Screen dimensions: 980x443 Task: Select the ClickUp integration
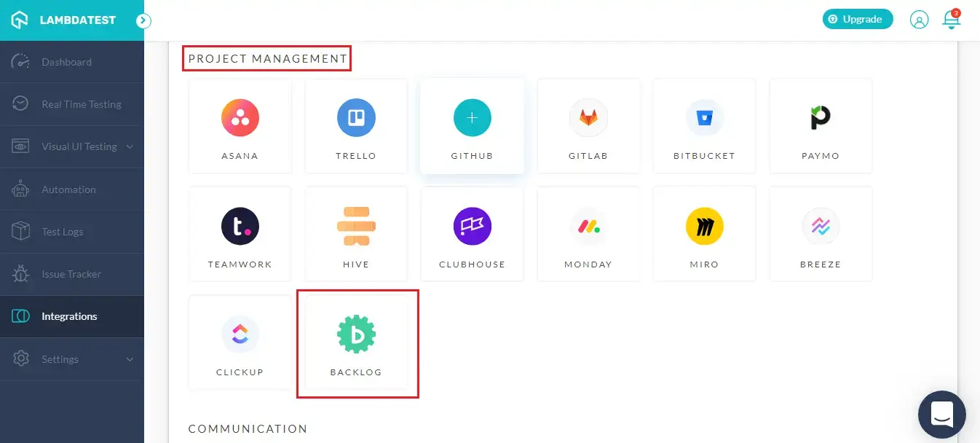[x=240, y=342]
